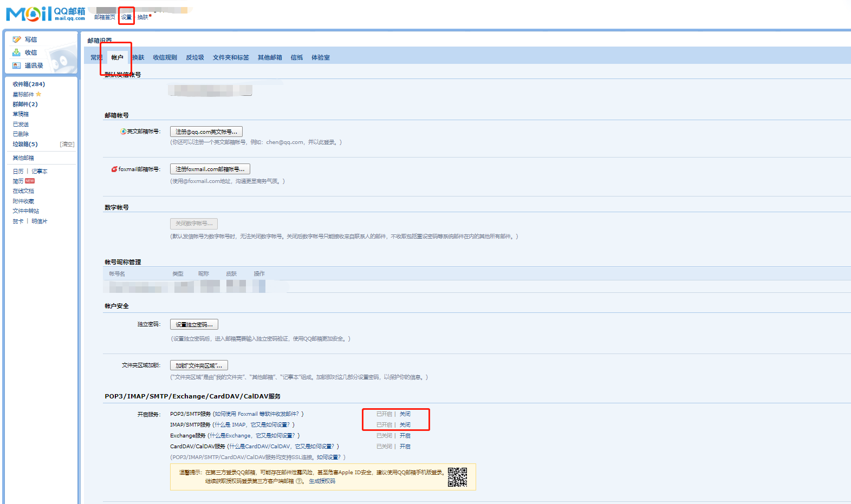Click 开启 for Exchange service

(x=405, y=435)
